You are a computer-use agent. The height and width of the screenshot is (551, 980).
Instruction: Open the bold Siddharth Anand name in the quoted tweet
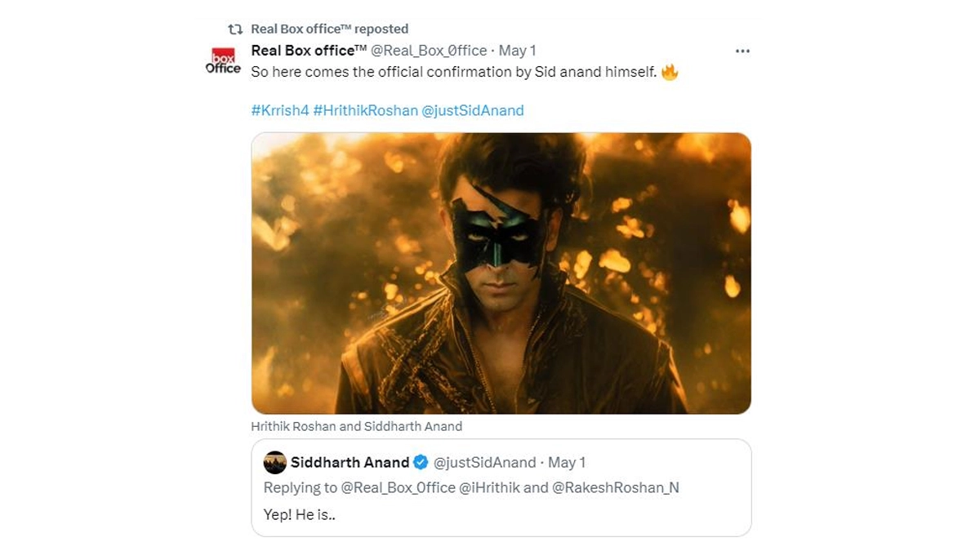350,463
